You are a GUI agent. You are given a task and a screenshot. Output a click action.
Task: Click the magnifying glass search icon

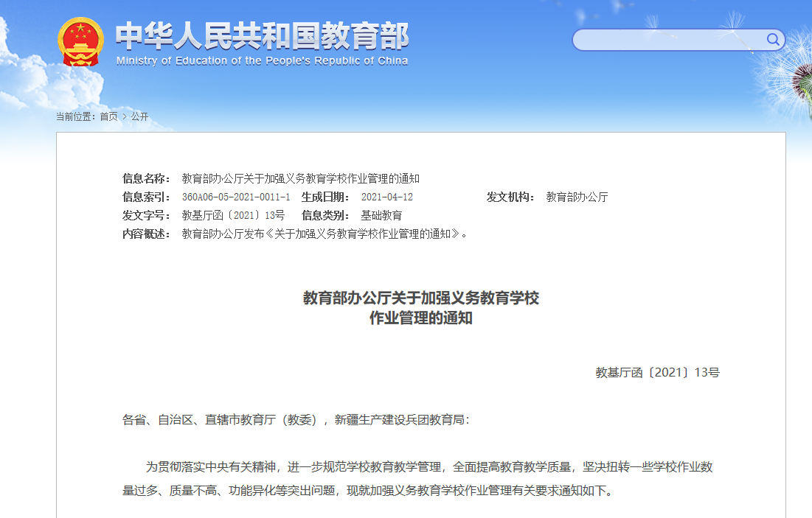(x=773, y=40)
